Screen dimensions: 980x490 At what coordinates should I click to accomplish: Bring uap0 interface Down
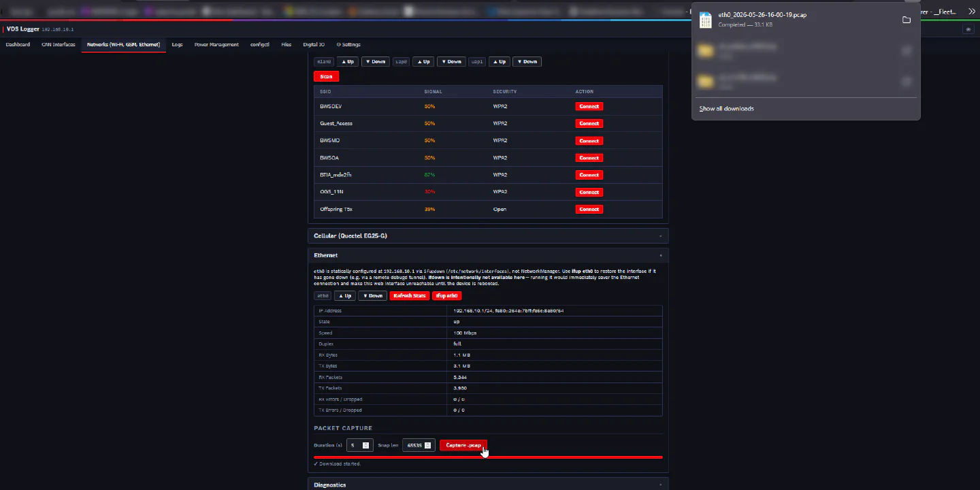pos(451,61)
